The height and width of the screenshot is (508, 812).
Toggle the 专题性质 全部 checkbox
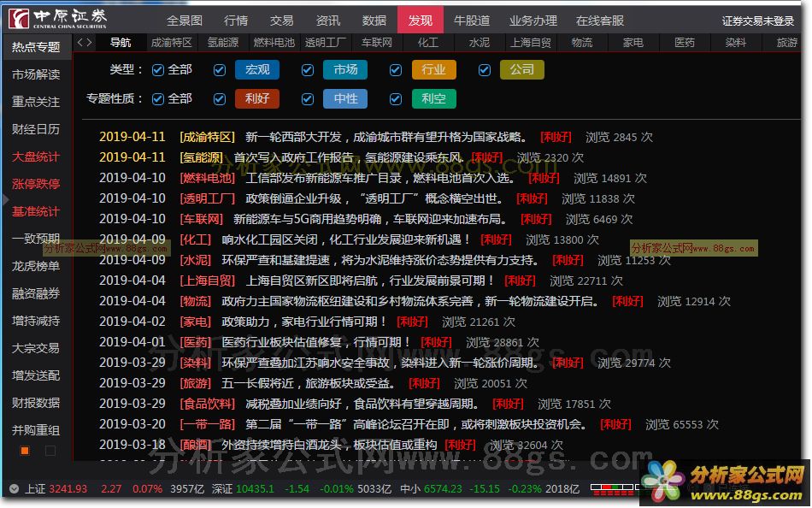tap(158, 99)
